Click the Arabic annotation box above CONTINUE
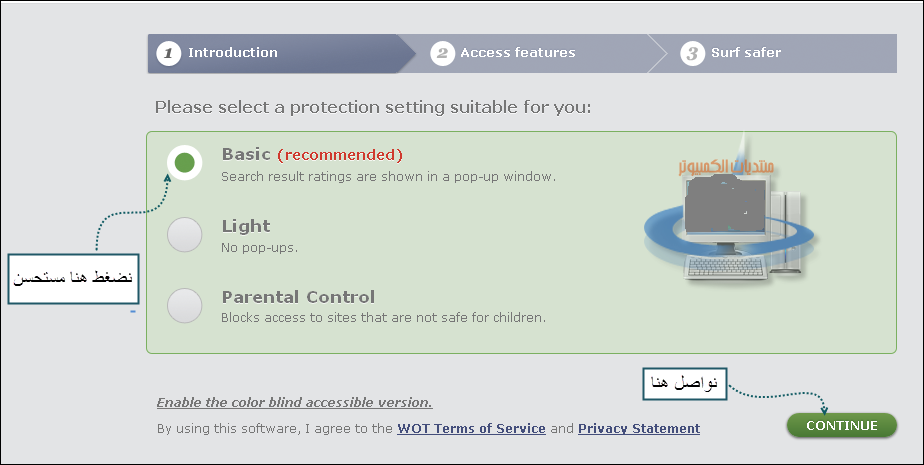Image resolution: width=924 pixels, height=465 pixels. coord(684,384)
